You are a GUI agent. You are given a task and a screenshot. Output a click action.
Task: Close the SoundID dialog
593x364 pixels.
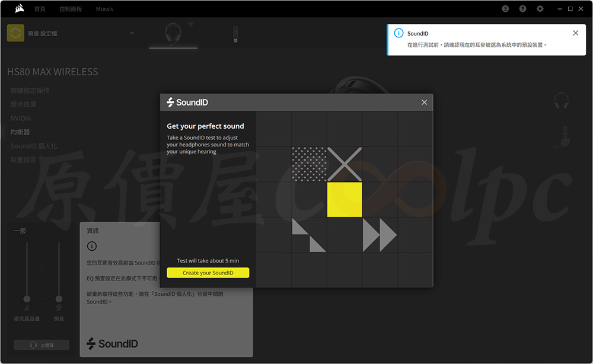(424, 103)
